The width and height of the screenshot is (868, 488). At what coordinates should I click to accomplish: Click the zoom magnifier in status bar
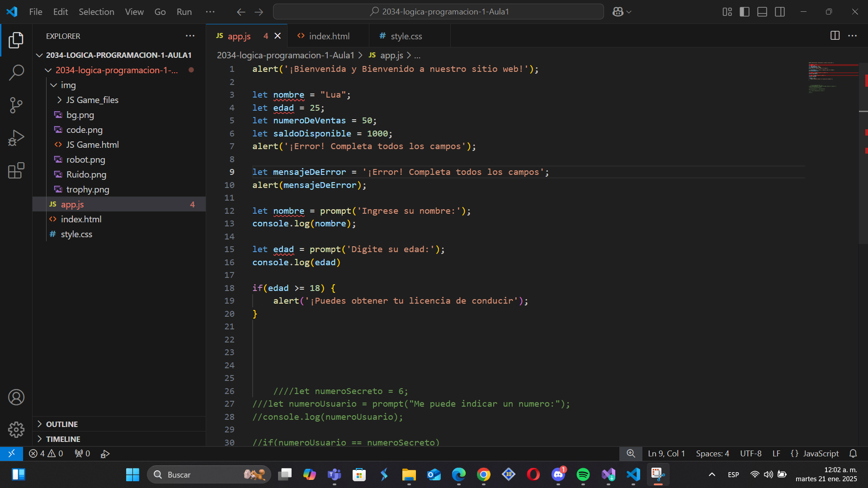point(631,453)
